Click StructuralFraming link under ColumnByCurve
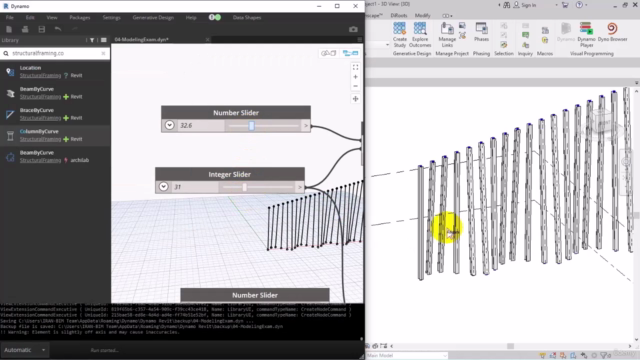The width and height of the screenshot is (640, 360). click(40, 139)
